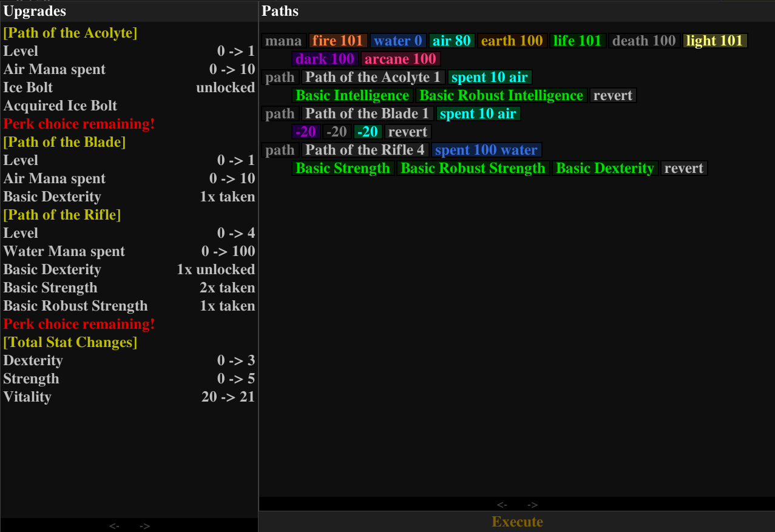Click the cyan -20 button
775x532 pixels.
click(368, 132)
